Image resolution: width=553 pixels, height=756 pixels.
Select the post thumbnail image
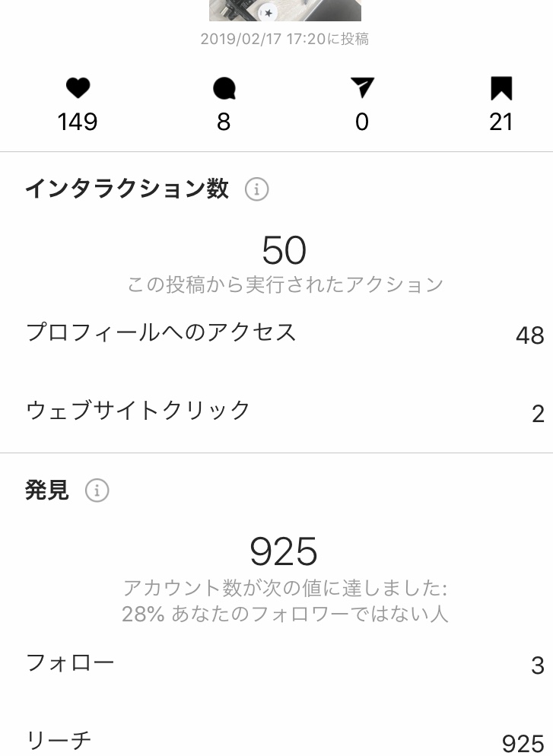coord(285,10)
